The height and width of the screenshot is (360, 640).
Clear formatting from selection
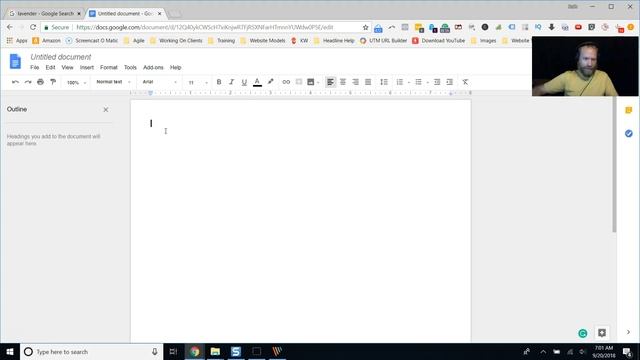tap(465, 82)
